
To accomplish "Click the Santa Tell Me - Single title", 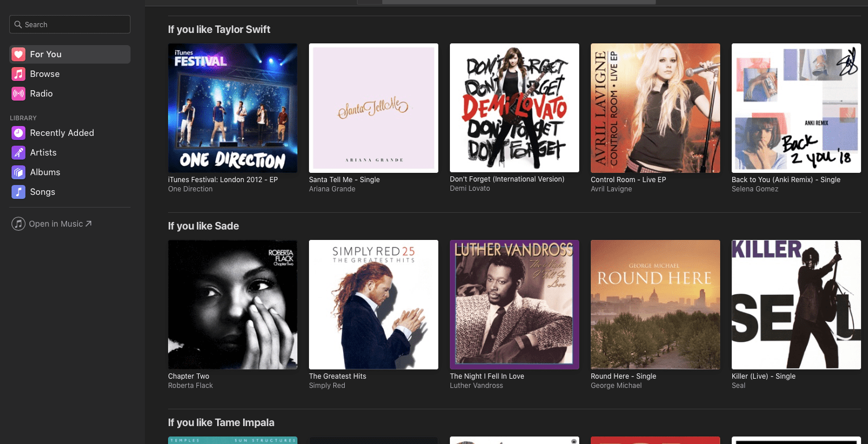I will pyautogui.click(x=344, y=180).
